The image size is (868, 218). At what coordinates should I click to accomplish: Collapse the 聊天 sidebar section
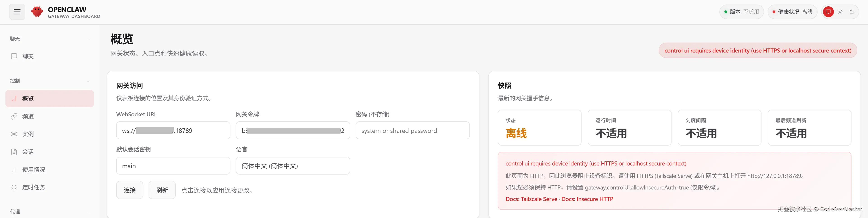[x=88, y=39]
